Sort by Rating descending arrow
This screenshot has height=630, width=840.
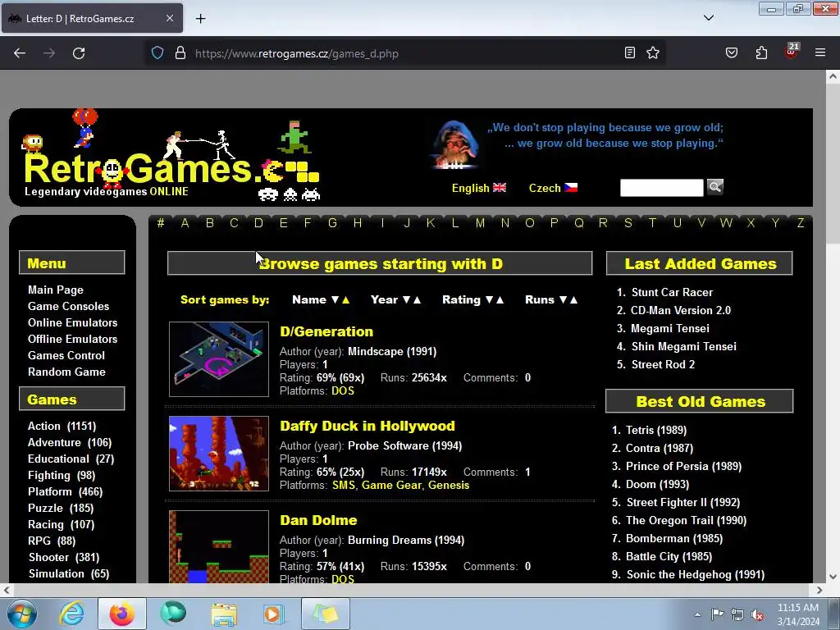(489, 300)
